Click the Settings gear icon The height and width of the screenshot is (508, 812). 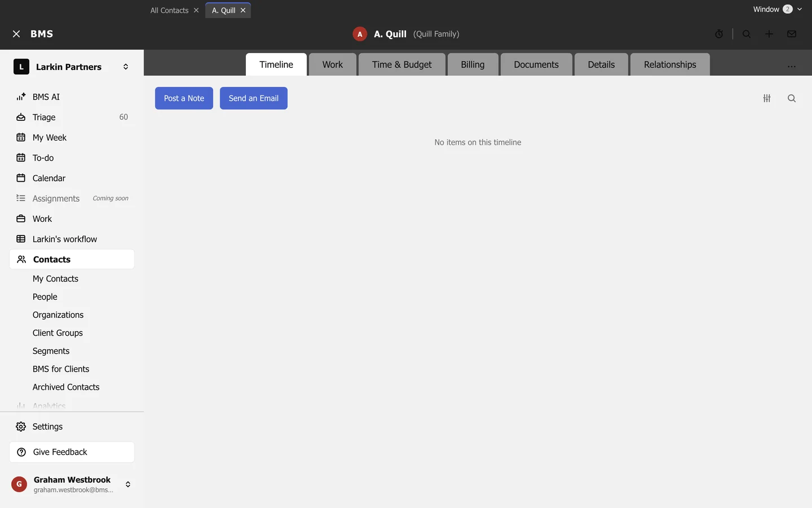(21, 427)
